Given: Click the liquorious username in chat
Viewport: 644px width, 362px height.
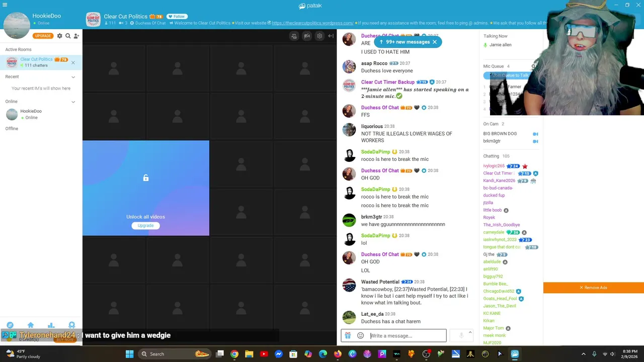Looking at the screenshot, I should coord(372,127).
